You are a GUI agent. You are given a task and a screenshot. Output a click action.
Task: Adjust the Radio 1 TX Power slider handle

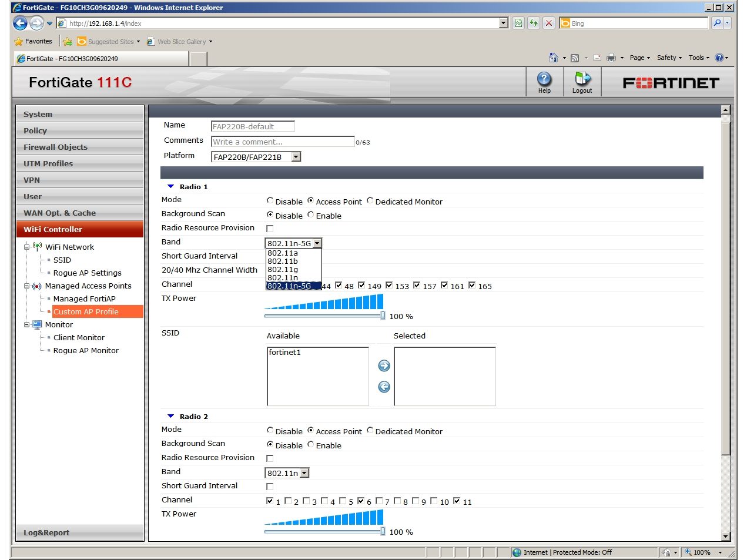pyautogui.click(x=383, y=316)
